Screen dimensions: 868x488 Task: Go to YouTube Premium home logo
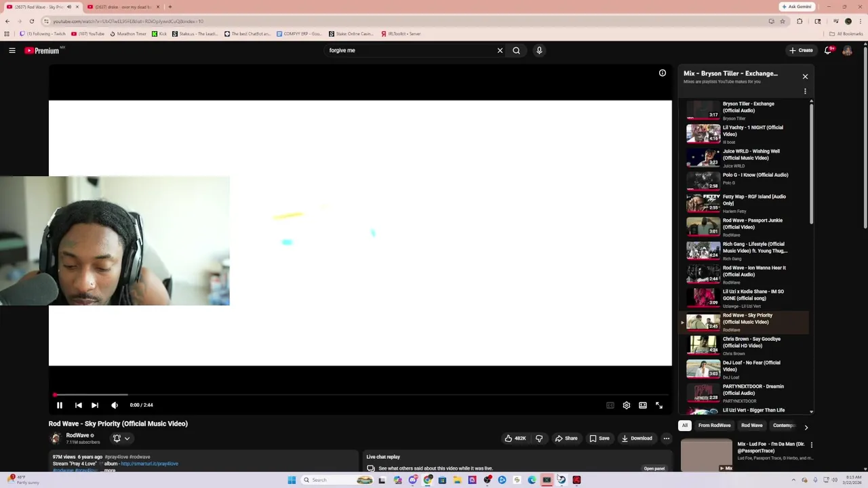43,50
